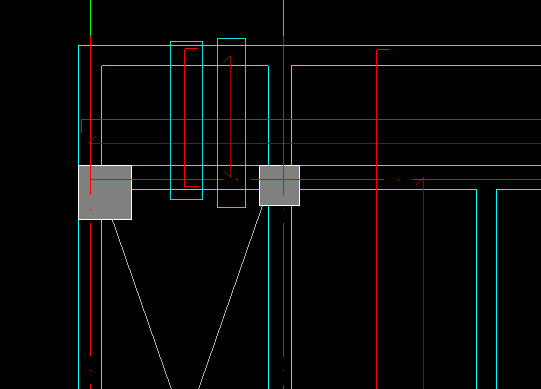
Task: Pick the wider cyan rectangle extending above the beam
Action: coord(232,123)
